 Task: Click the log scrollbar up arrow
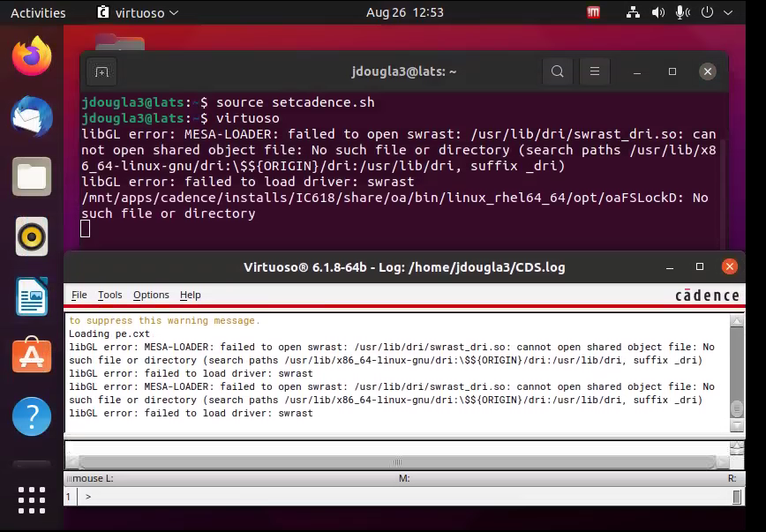click(x=737, y=321)
